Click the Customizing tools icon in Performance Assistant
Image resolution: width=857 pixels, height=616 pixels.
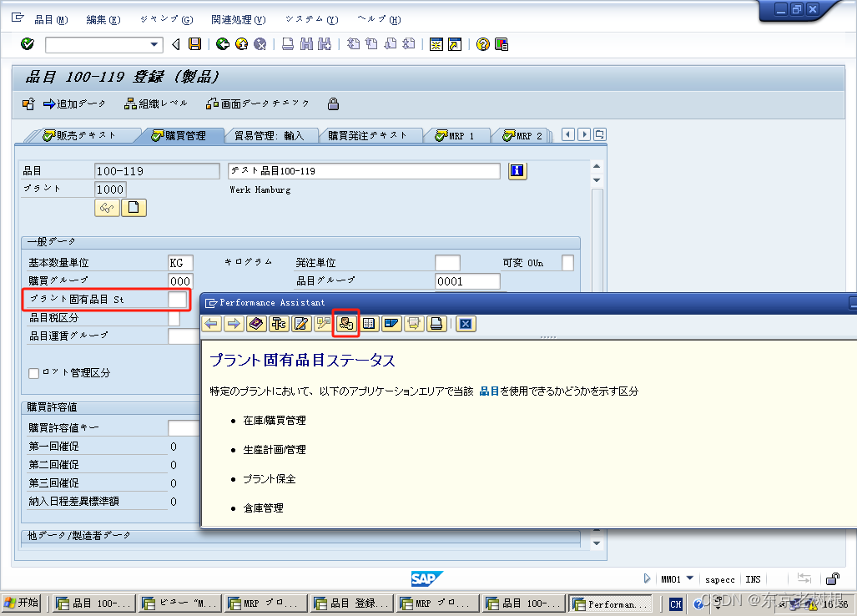(x=279, y=324)
